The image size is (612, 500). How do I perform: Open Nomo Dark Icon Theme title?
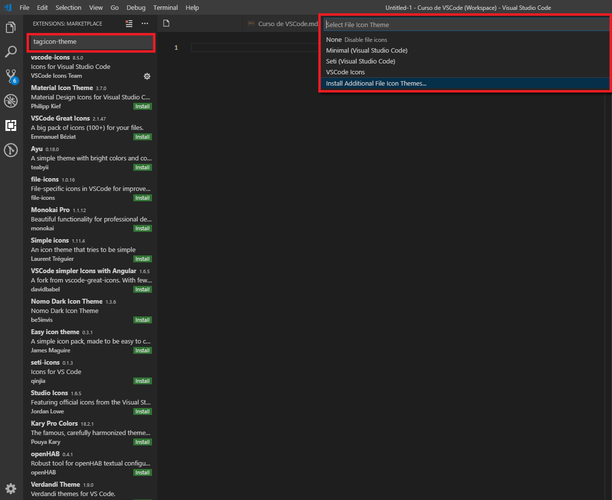(x=66, y=301)
